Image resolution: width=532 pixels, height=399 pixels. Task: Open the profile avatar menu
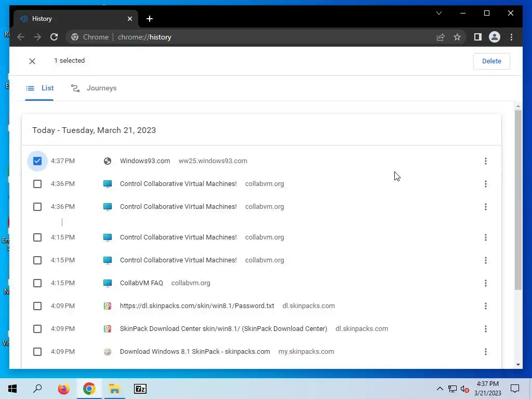tap(495, 37)
